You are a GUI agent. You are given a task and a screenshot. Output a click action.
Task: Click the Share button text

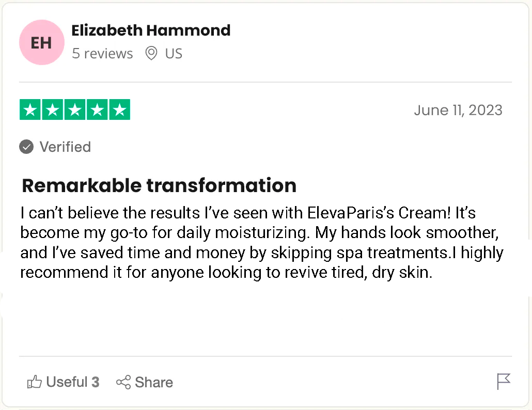[154, 383]
